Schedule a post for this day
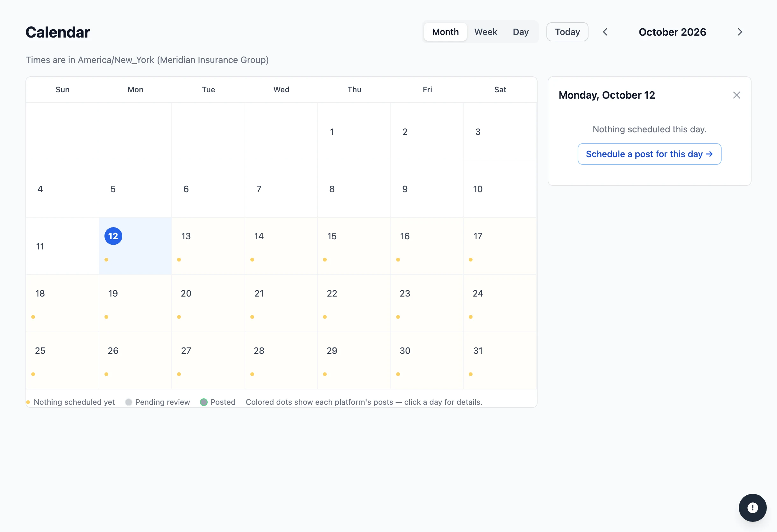 (x=649, y=154)
